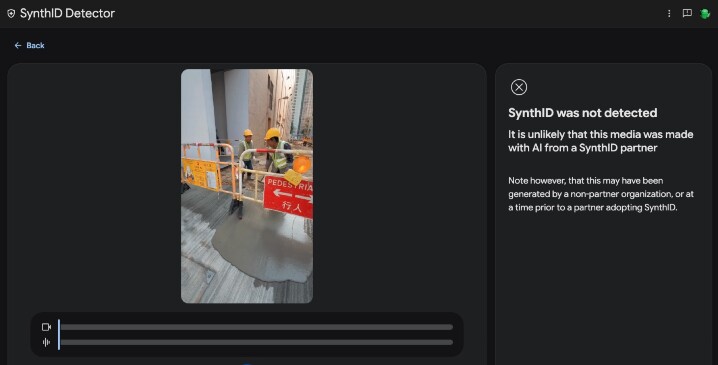
Task: Go back using the Back link
Action: point(29,45)
